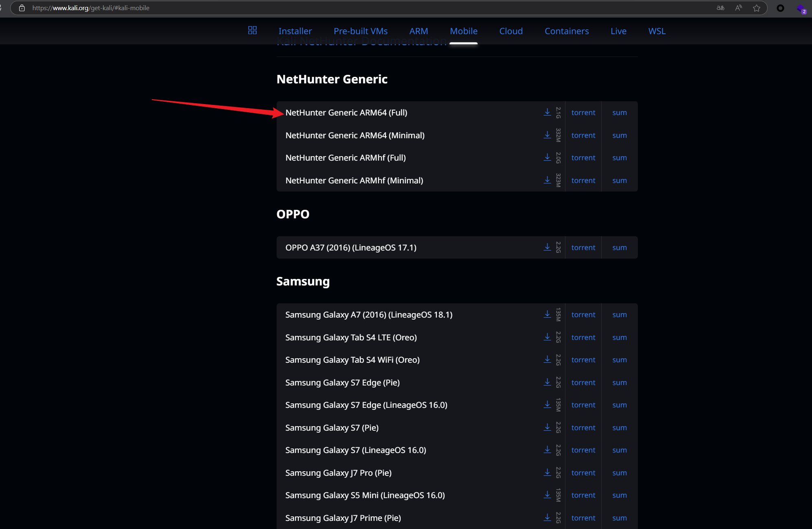Go to the Containers tab

[x=566, y=31]
